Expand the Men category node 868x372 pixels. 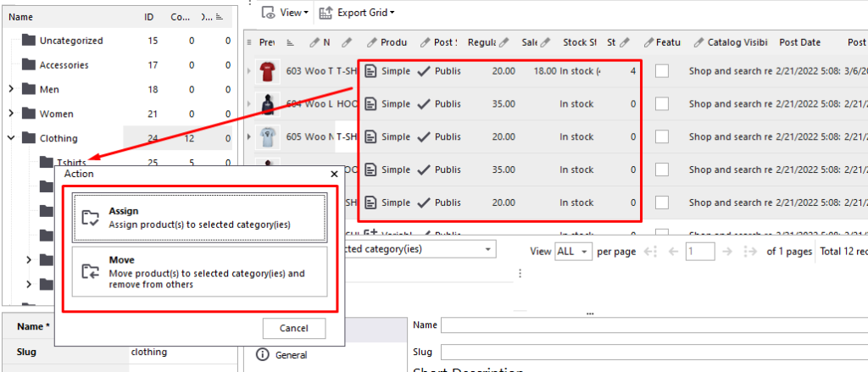coord(11,89)
